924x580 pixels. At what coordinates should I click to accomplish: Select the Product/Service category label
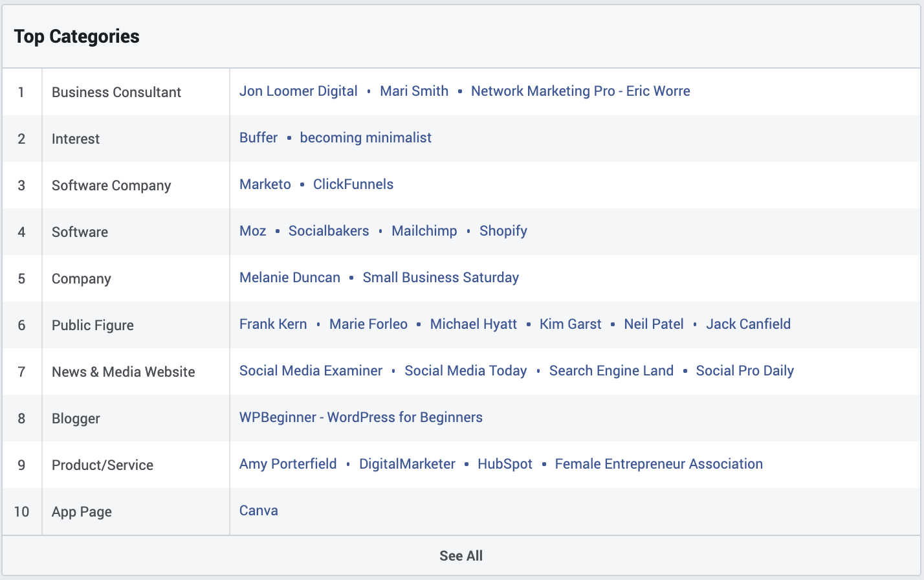coord(103,465)
